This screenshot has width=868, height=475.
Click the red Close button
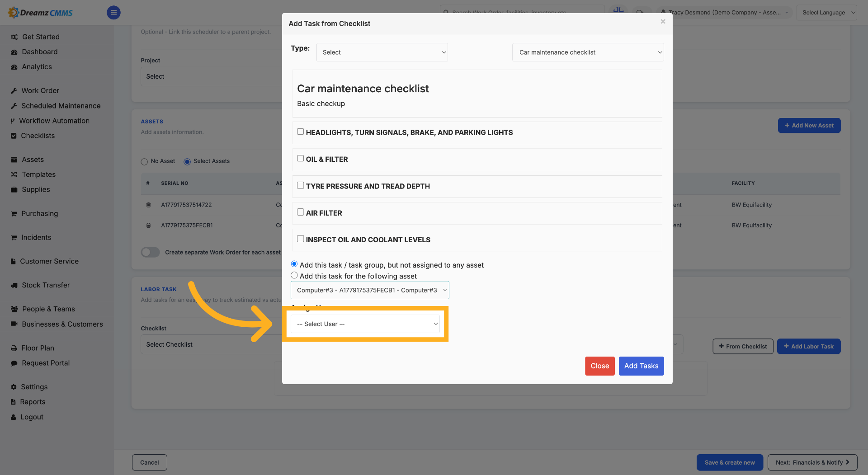click(599, 366)
